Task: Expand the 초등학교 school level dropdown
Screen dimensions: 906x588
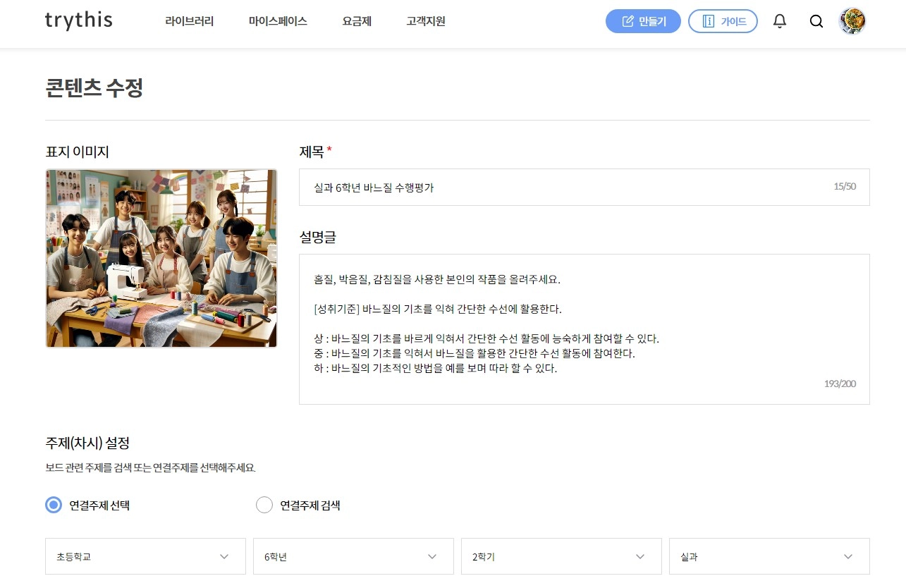Action: click(x=145, y=556)
